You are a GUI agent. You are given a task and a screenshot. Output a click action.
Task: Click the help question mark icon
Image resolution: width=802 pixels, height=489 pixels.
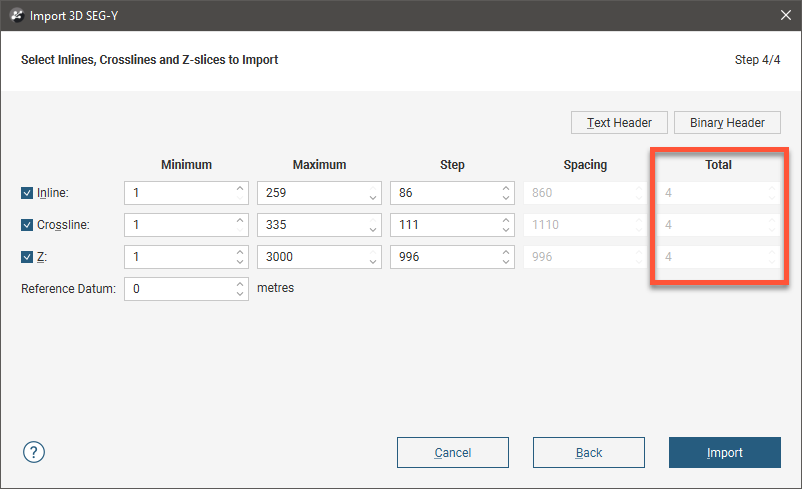(33, 452)
